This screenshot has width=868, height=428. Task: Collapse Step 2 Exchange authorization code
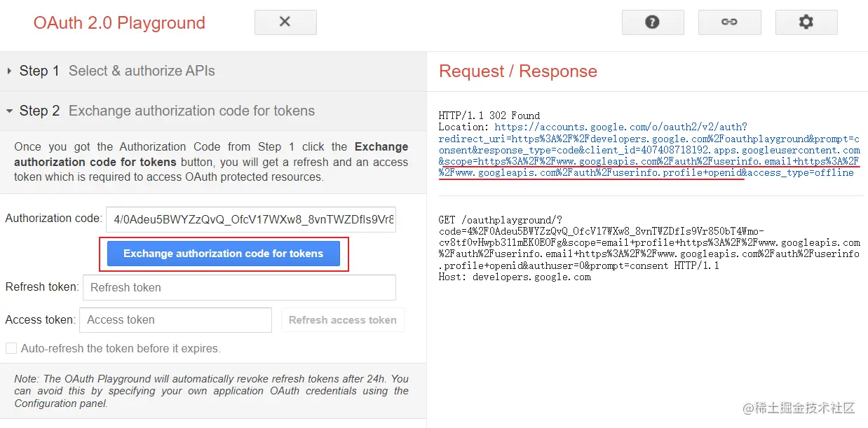(x=213, y=111)
